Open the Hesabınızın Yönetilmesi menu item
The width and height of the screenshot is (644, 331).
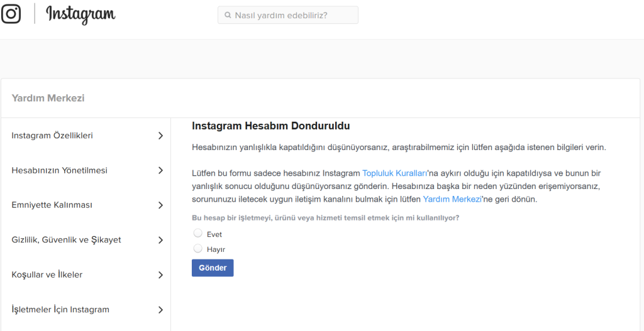pos(60,170)
